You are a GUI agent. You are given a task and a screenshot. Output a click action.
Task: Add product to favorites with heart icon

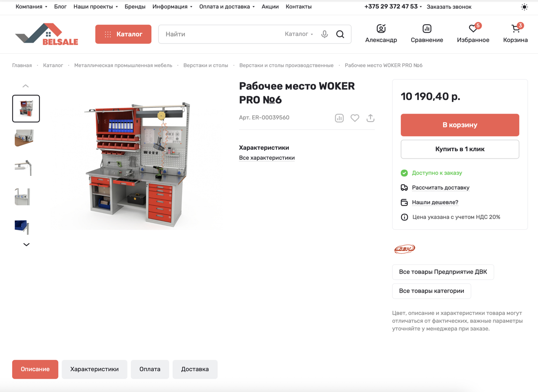click(x=355, y=118)
